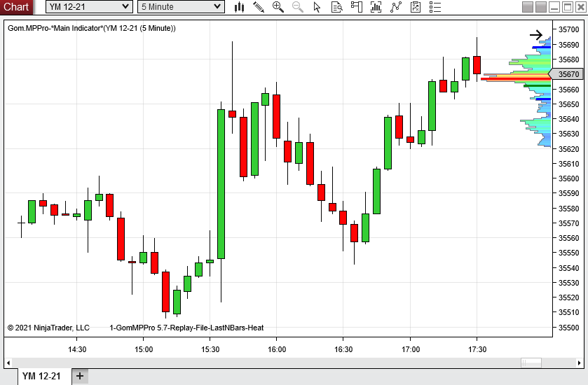Select the cursor pointer tool

coord(317,7)
